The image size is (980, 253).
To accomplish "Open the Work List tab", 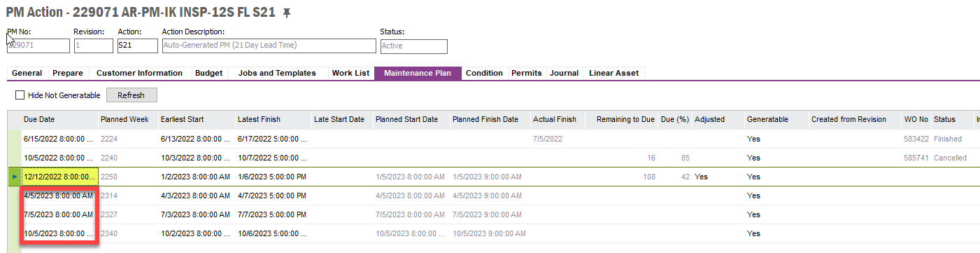I will pos(350,73).
